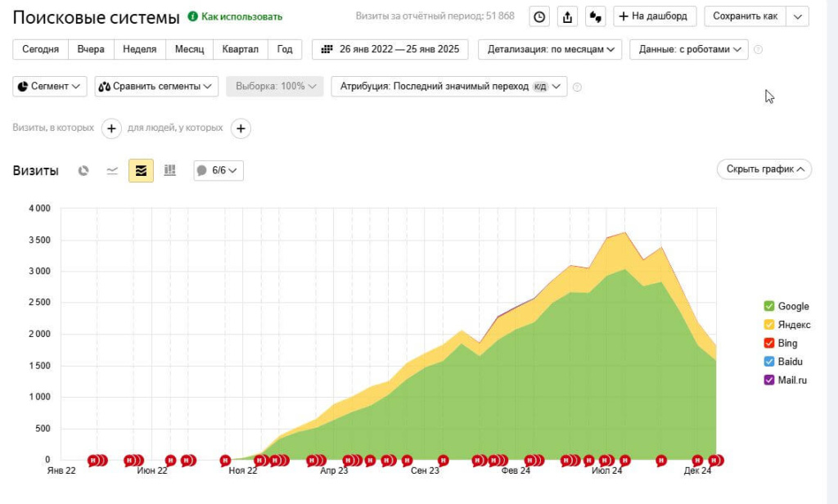
Task: Open the date range 26 янв 2022 — 25 янв 2025
Action: (x=390, y=49)
